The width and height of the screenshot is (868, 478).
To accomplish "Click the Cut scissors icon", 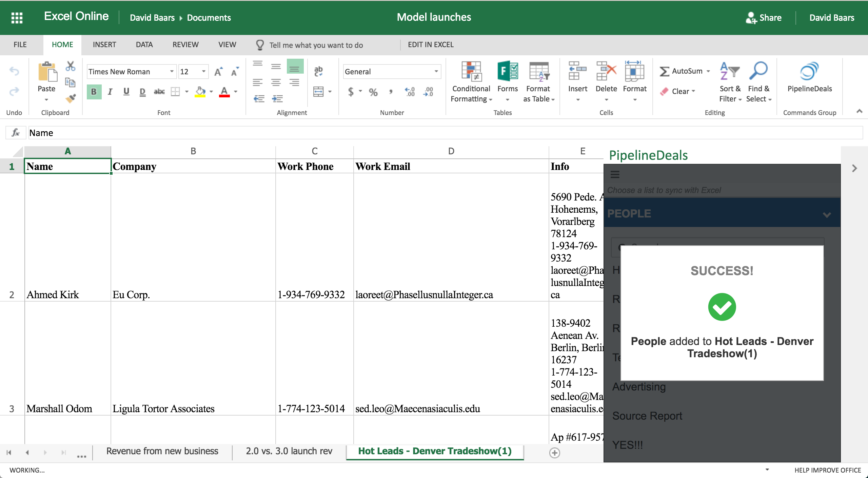I will coord(71,66).
